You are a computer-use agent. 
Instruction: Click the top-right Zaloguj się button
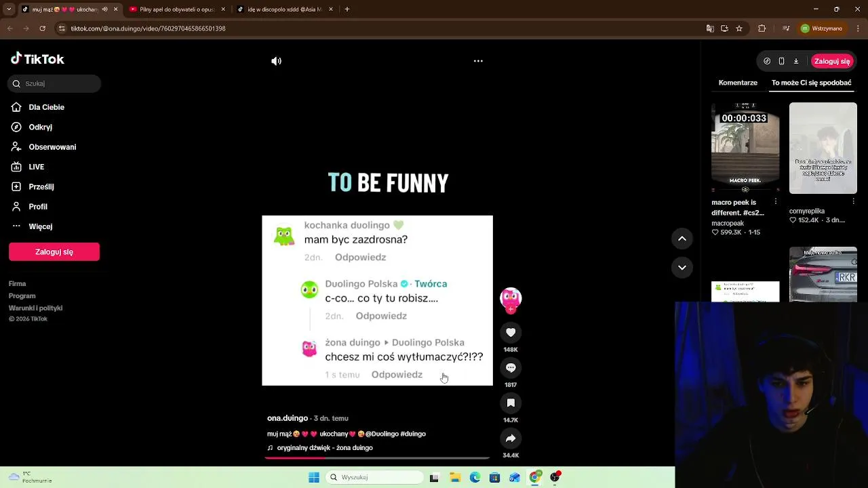[x=832, y=61]
